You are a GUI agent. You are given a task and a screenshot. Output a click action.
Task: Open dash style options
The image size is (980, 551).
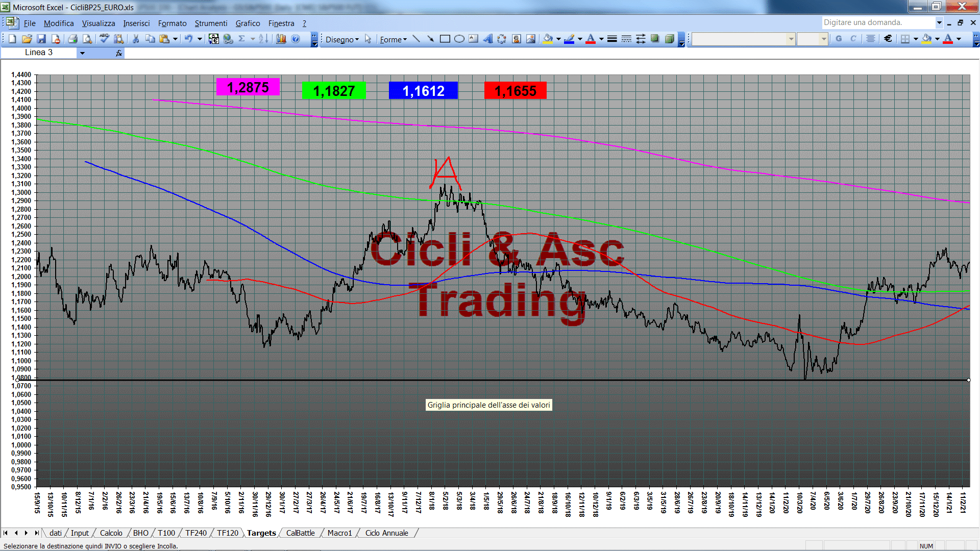pos(626,39)
